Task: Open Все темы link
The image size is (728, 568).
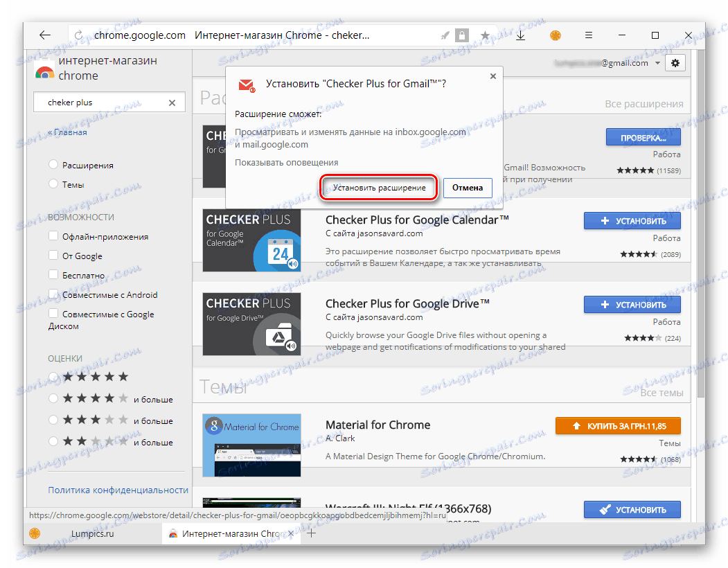Action: click(662, 393)
